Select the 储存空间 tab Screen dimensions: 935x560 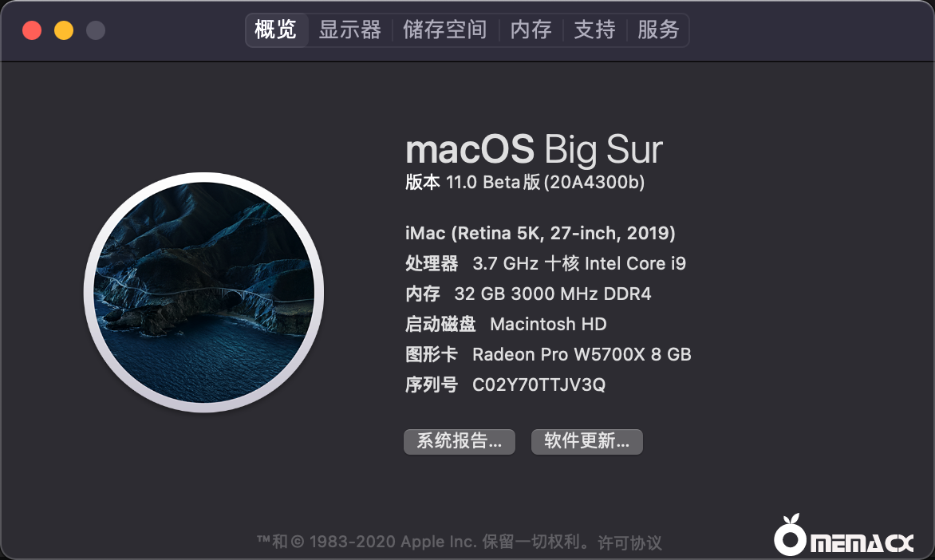(x=445, y=30)
